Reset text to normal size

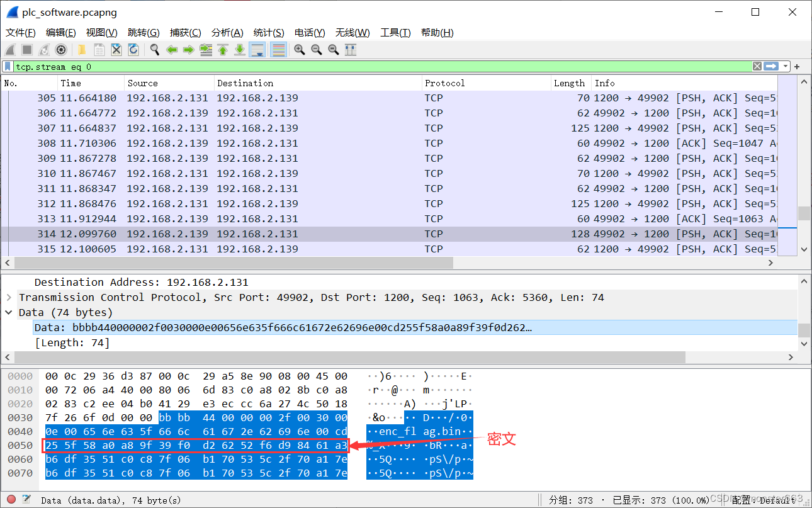[334, 50]
